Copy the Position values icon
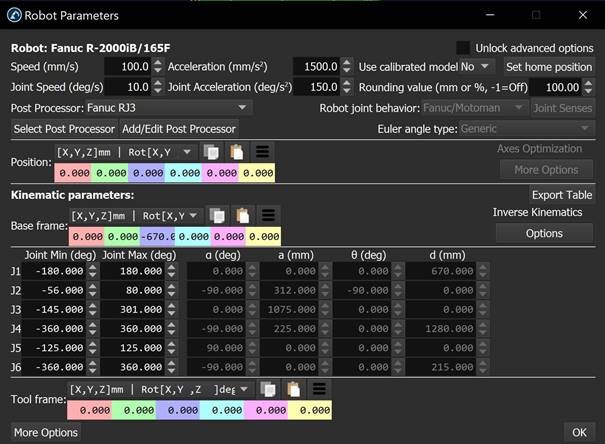Screen dimensions: 605x444 [211, 152]
